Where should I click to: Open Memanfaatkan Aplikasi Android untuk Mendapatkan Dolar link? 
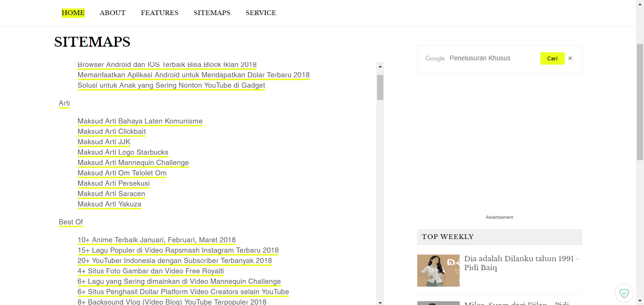pos(194,75)
